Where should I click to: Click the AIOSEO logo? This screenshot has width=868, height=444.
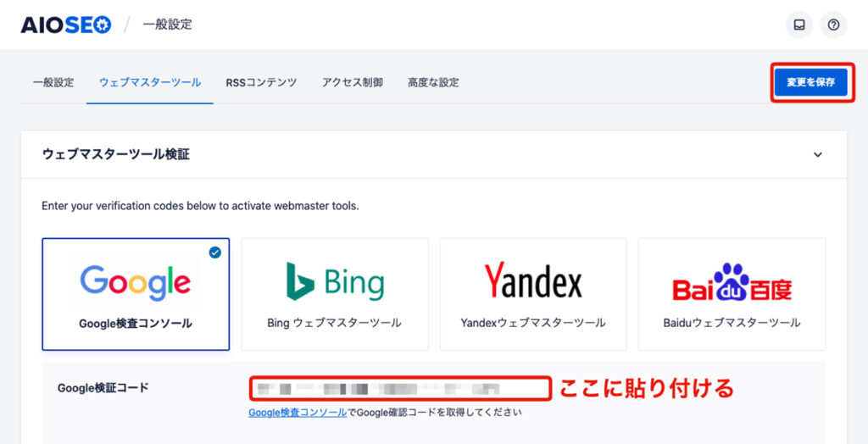[66, 25]
